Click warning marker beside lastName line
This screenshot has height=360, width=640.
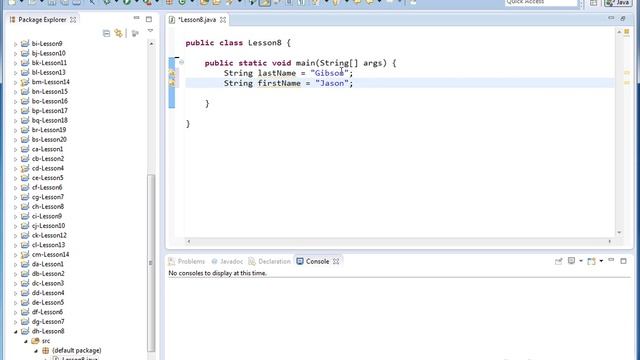point(172,73)
